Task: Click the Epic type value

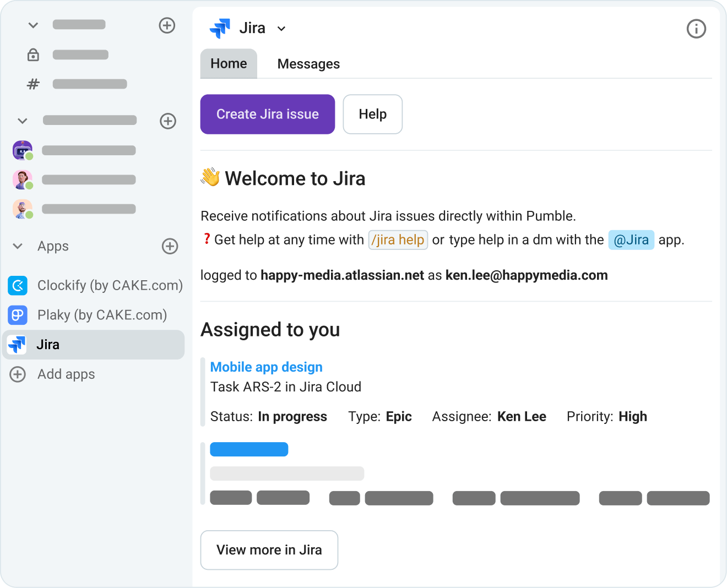Action: (x=399, y=417)
